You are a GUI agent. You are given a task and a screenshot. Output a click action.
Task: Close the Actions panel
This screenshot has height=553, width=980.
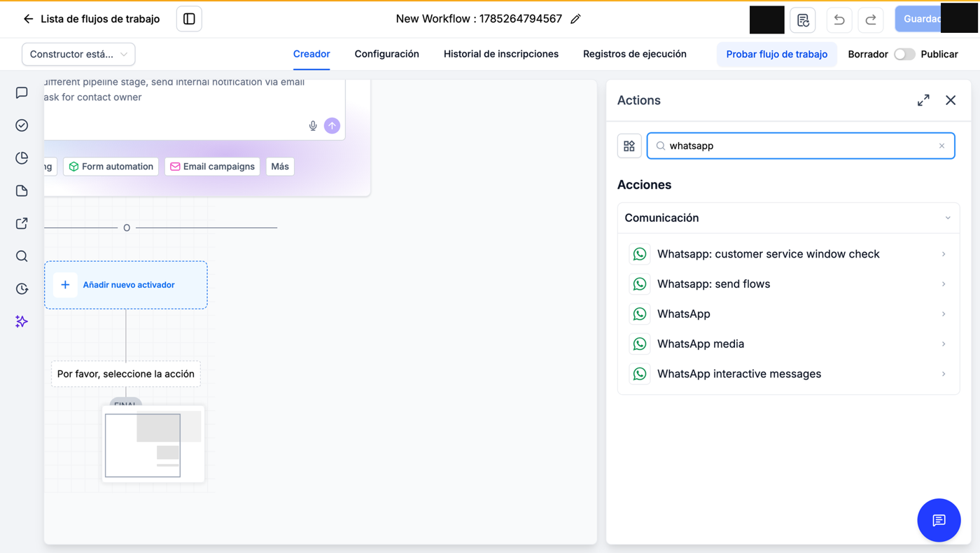pyautogui.click(x=951, y=100)
